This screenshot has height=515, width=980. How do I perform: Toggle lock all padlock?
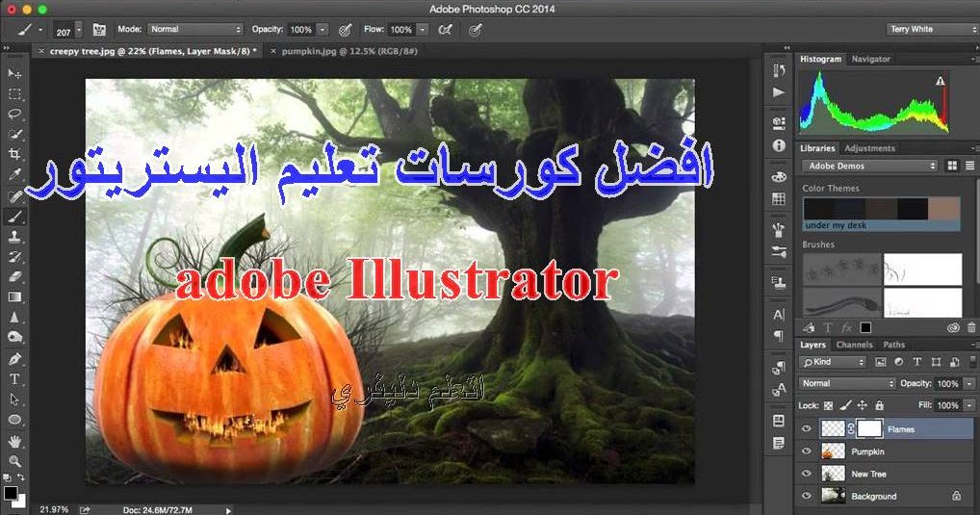point(879,405)
